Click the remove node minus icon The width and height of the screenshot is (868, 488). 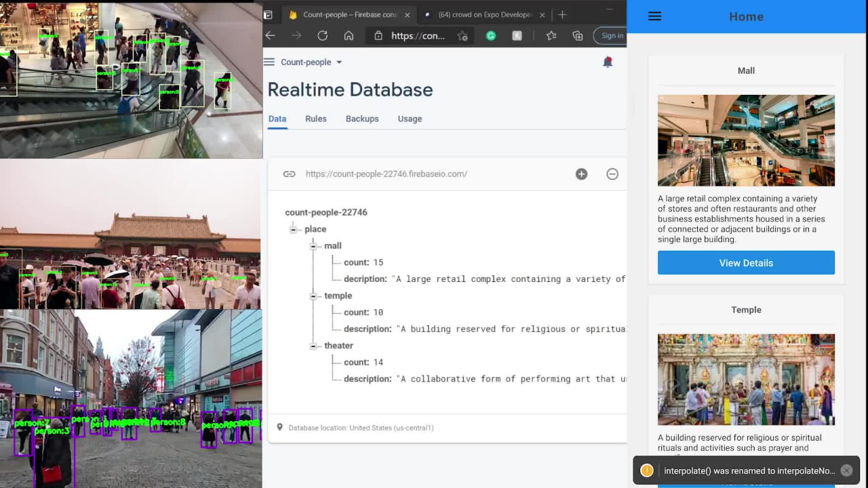tap(612, 174)
